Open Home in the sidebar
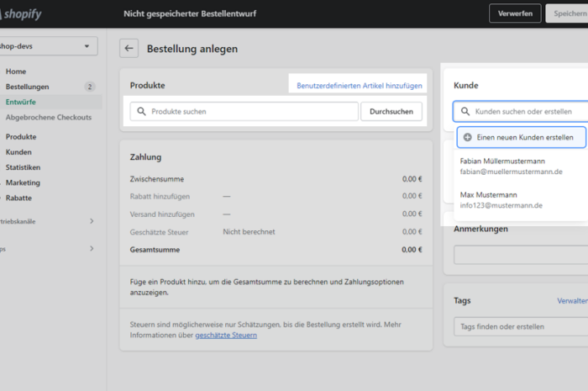Screen dimensions: 588x391 click(x=16, y=71)
